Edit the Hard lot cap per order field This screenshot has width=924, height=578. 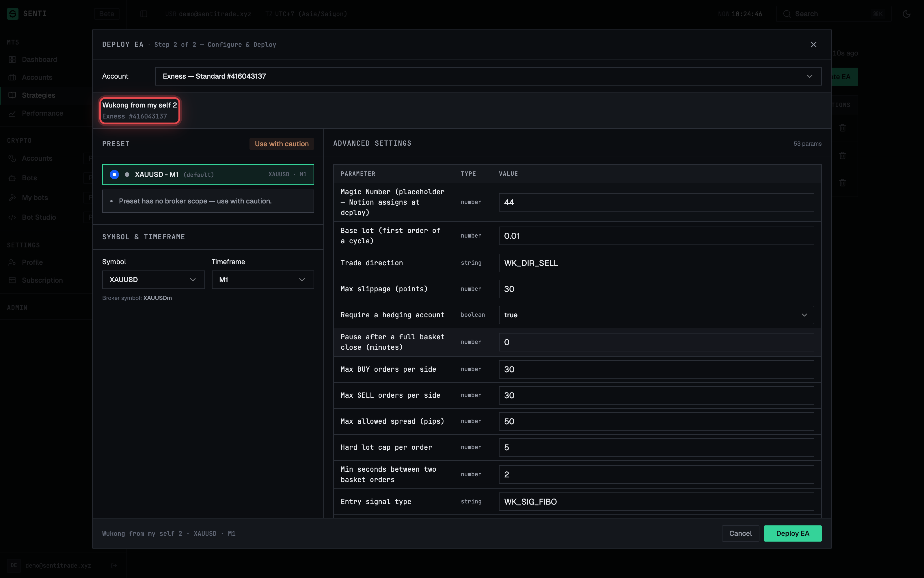coord(656,447)
